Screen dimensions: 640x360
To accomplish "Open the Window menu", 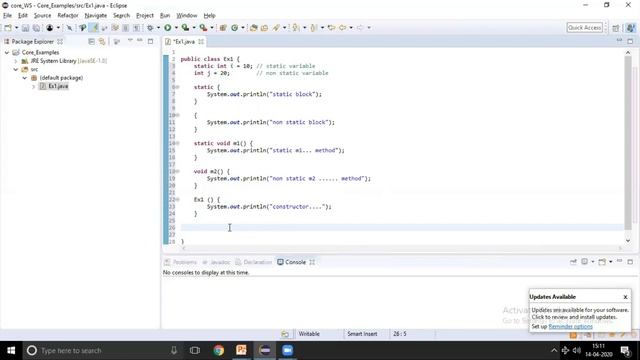I will point(187,16).
